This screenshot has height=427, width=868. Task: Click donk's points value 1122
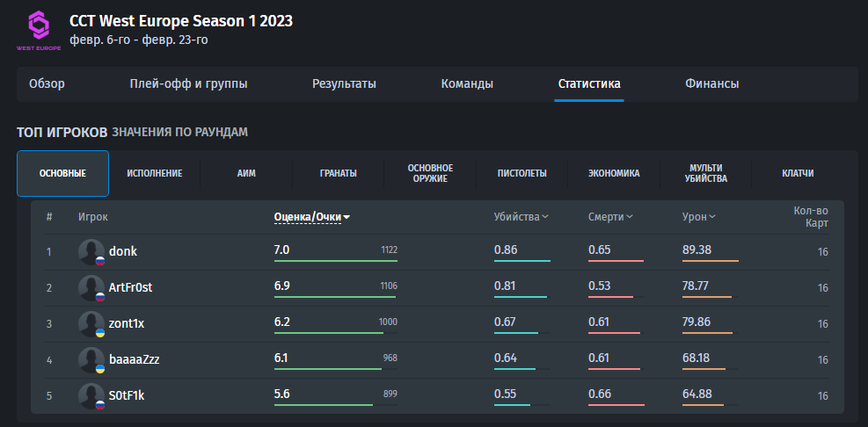click(390, 250)
